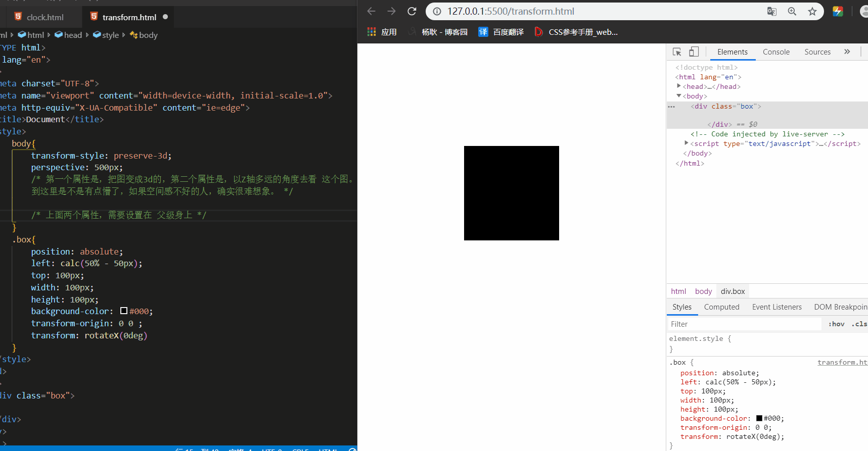
Task: Click the zoom magnifier icon in address bar
Action: pos(792,11)
